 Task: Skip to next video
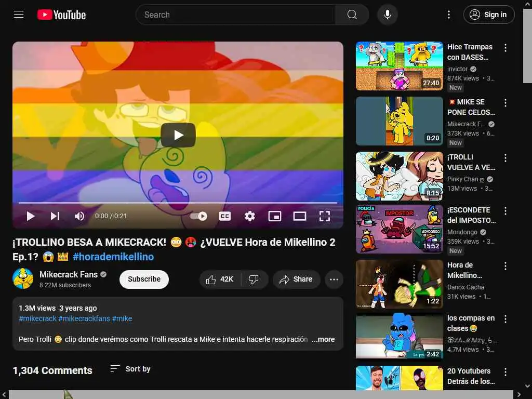point(55,216)
